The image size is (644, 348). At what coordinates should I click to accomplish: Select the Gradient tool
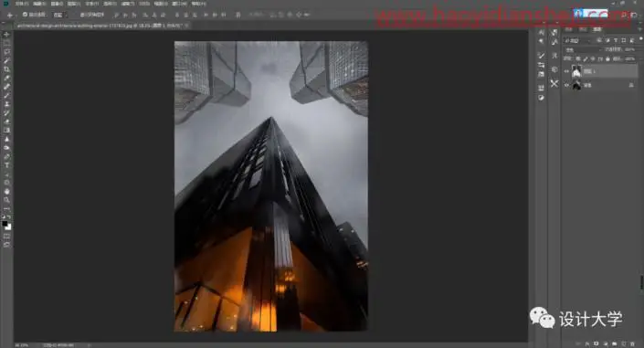pyautogui.click(x=6, y=131)
